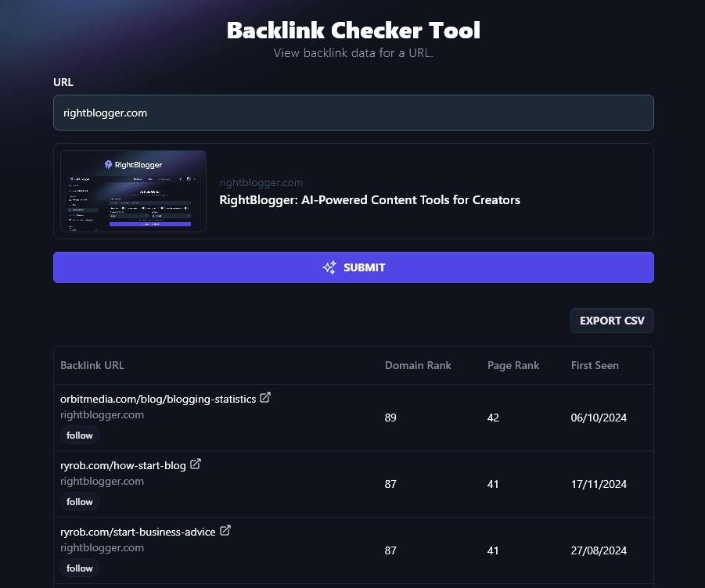Click the Backlink URL column header
This screenshot has height=588, width=705.
92,365
